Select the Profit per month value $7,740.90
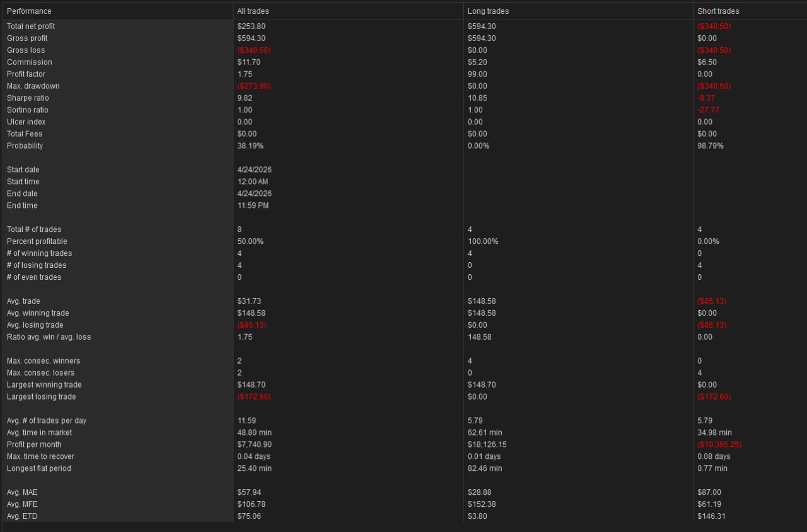 click(x=254, y=445)
